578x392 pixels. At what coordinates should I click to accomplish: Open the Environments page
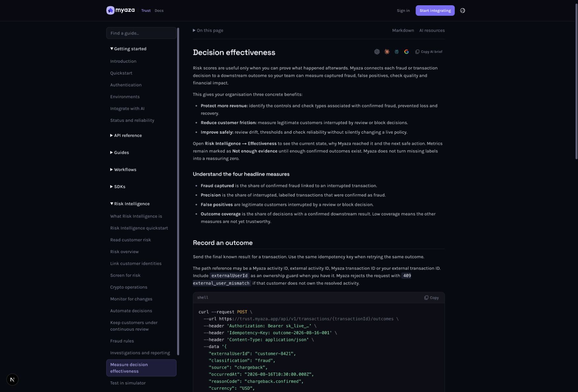tap(125, 97)
